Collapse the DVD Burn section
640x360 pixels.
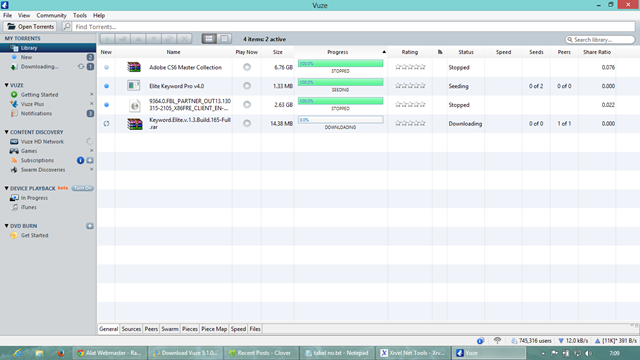6,226
